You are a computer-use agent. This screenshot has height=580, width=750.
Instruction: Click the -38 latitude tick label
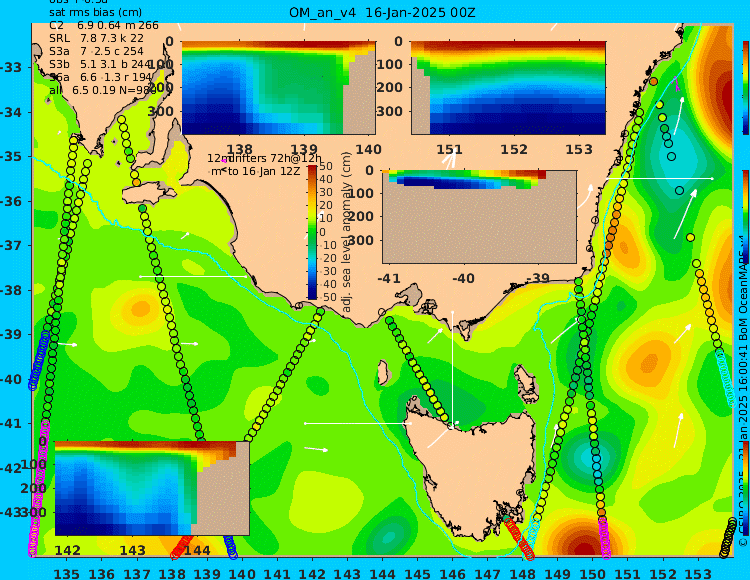tap(11, 290)
